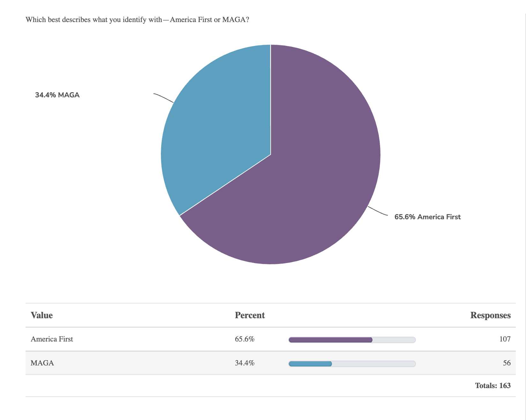The width and height of the screenshot is (526, 420).
Task: Select the America First table row label
Action: (x=52, y=339)
